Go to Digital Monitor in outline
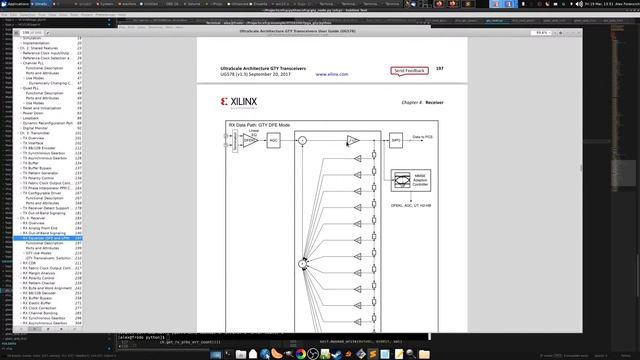640x360 pixels. click(x=35, y=128)
